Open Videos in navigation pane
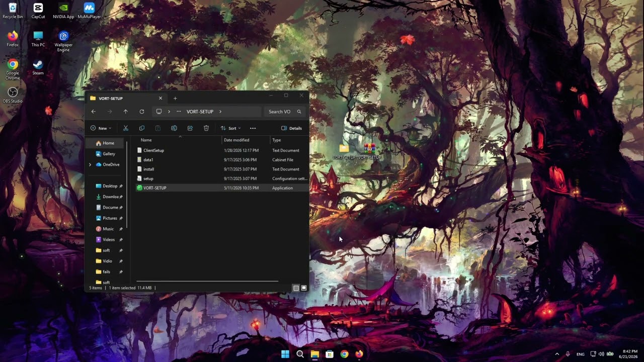 pyautogui.click(x=107, y=240)
